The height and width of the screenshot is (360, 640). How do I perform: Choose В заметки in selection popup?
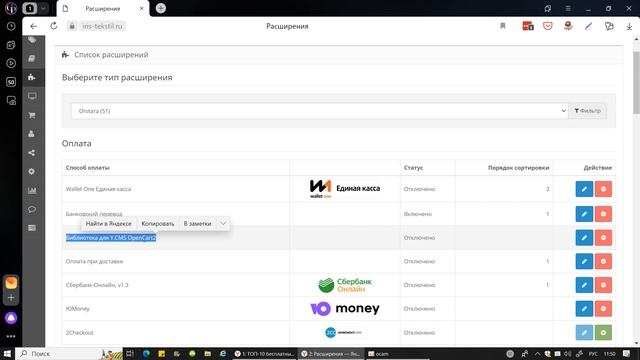coord(198,224)
